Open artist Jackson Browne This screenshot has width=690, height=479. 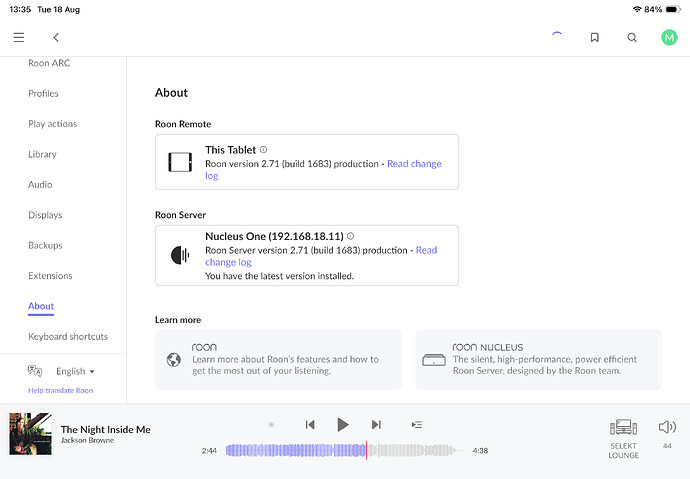click(x=87, y=440)
